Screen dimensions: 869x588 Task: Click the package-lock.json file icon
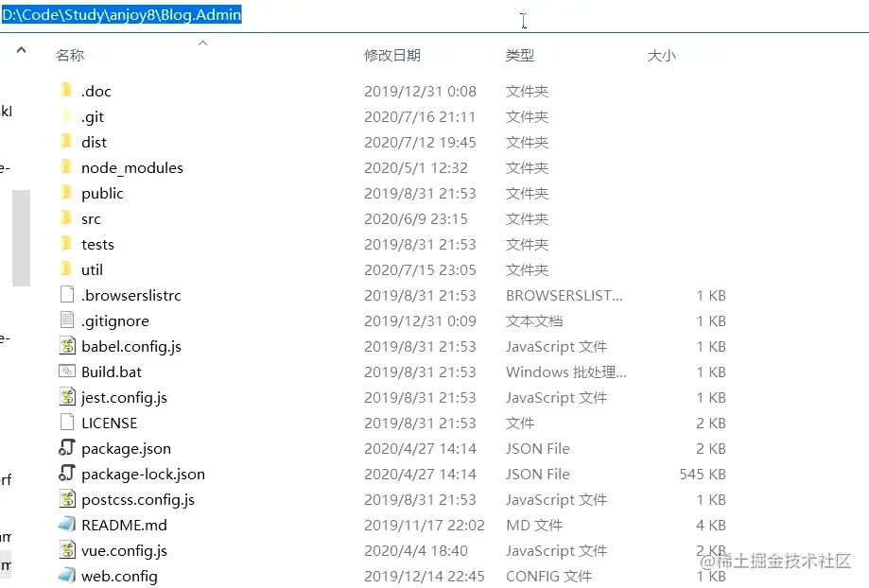[x=66, y=473]
